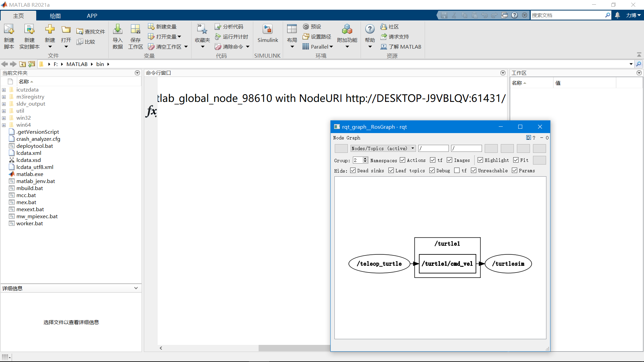Click the command window horizontal scrollbar
This screenshot has width=644, height=362.
pyautogui.click(x=294, y=348)
